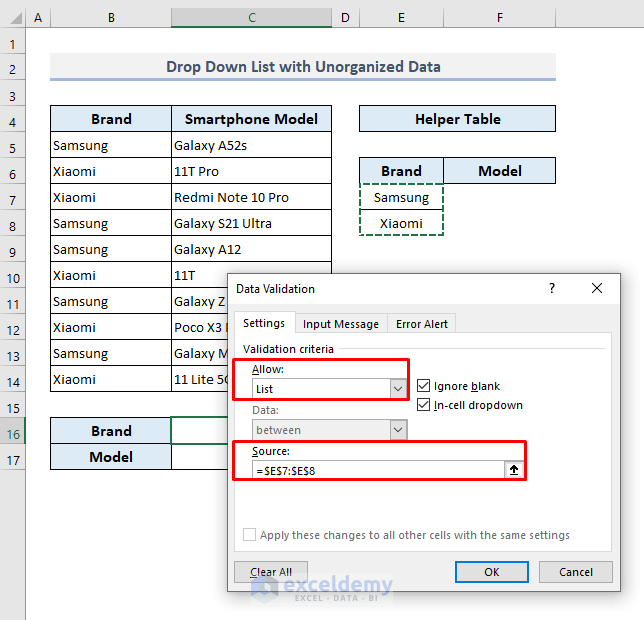Close the Data Validation dialog

click(x=597, y=288)
